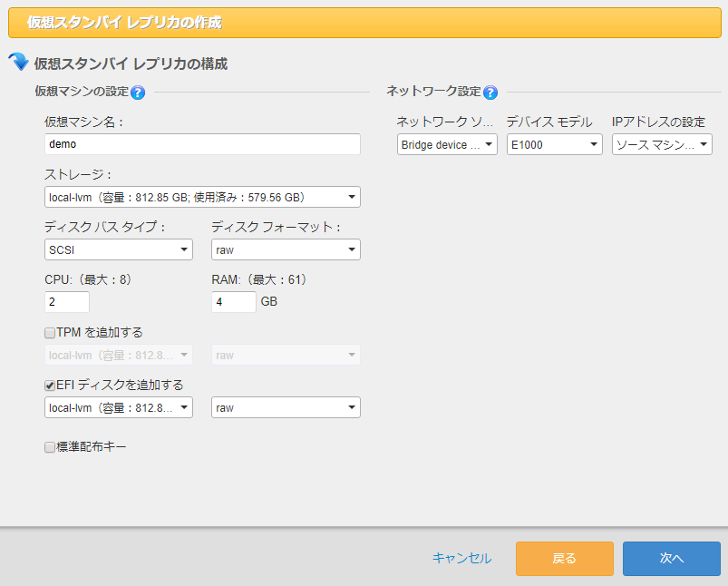This screenshot has height=586, width=728.
Task: Click the 次へ button
Action: 671,559
